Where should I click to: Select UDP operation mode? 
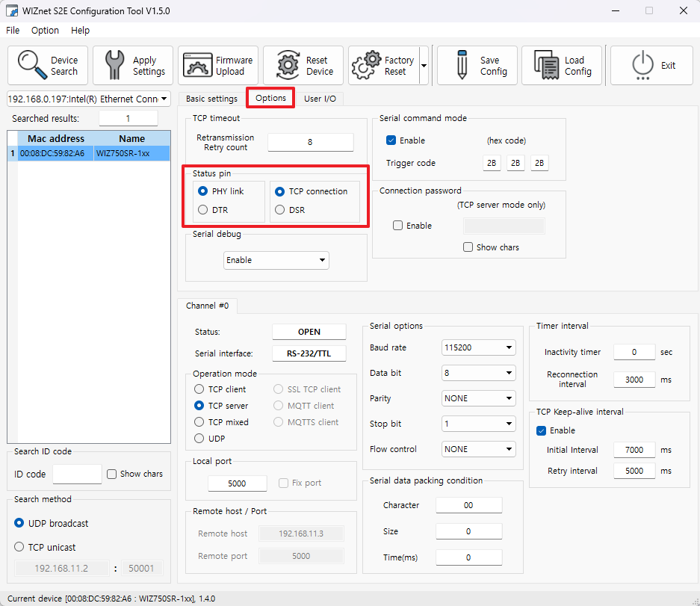210,439
